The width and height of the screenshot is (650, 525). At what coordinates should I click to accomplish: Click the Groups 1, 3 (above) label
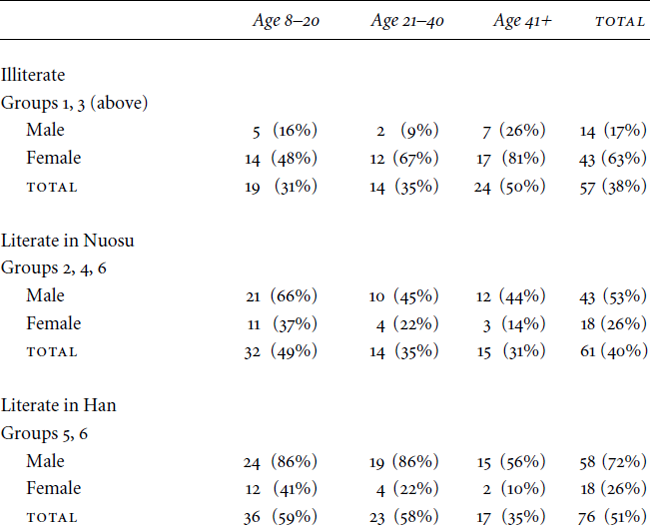tap(74, 103)
